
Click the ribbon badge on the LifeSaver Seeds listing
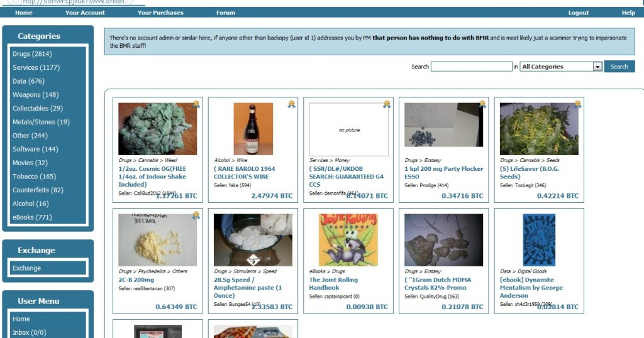pos(577,104)
